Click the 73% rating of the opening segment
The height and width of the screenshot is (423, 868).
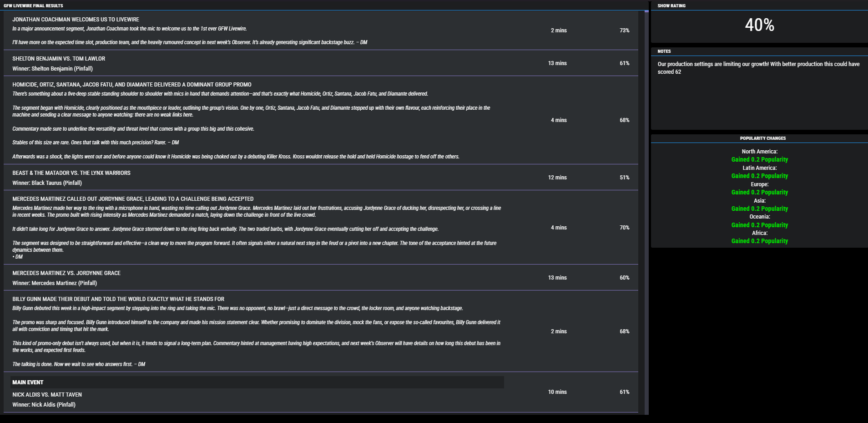[x=624, y=31]
